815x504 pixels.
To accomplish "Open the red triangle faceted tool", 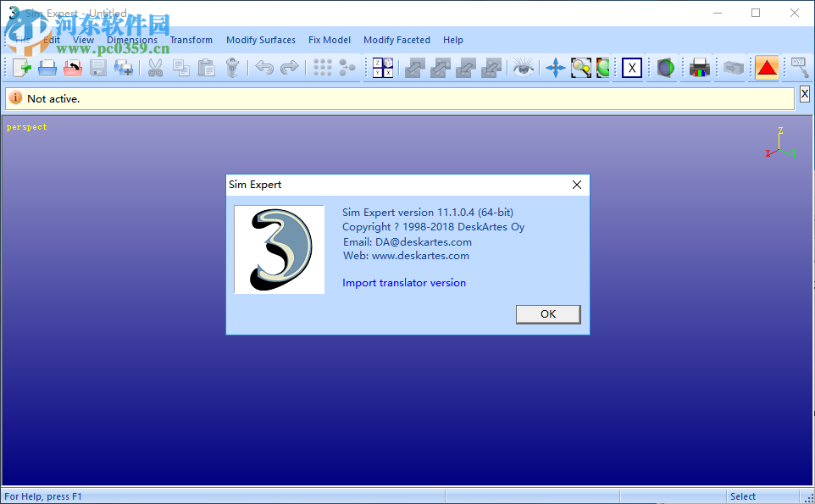I will 766,68.
